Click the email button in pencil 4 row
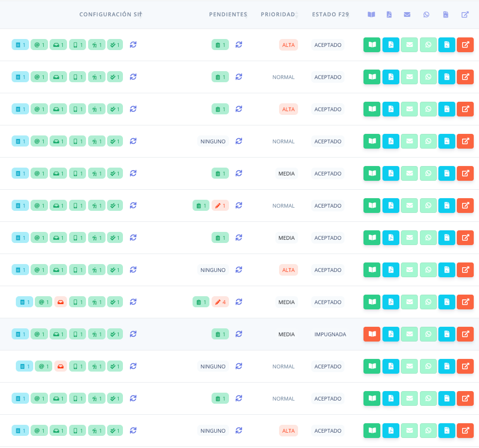 [x=409, y=302]
